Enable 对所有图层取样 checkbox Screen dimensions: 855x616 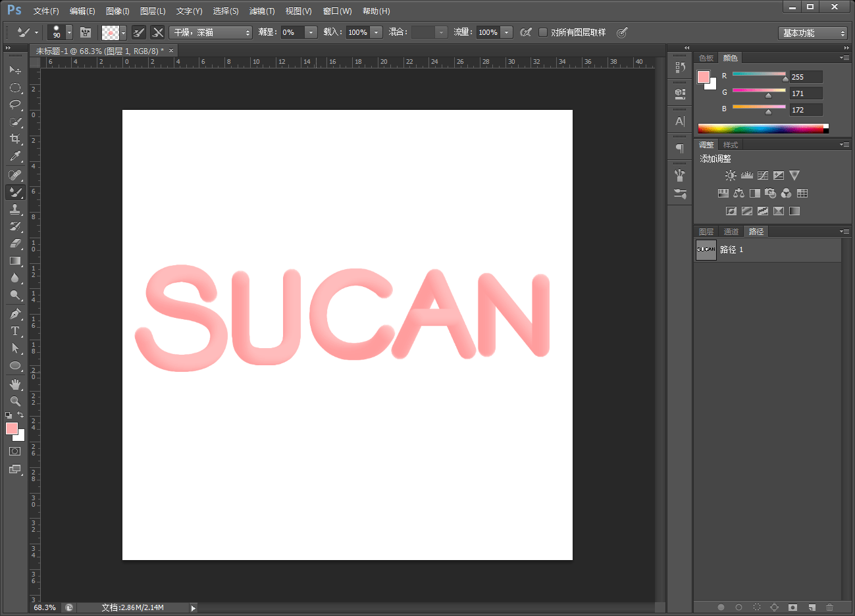coord(543,32)
